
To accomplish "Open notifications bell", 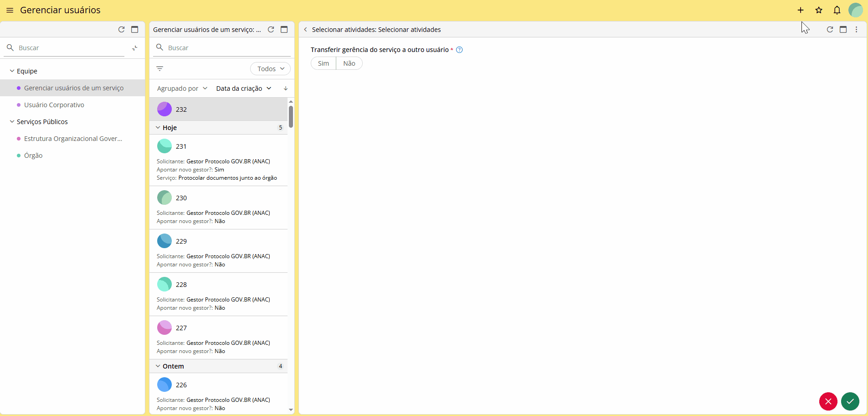I will pyautogui.click(x=837, y=10).
